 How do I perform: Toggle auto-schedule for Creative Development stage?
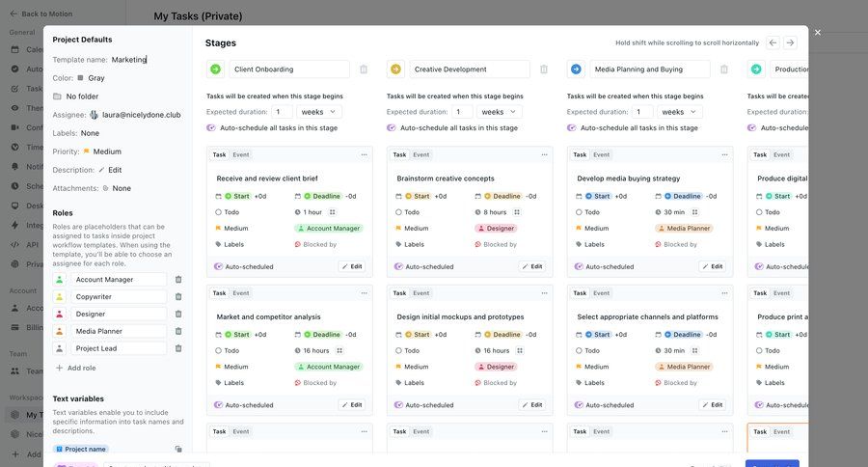pos(392,128)
